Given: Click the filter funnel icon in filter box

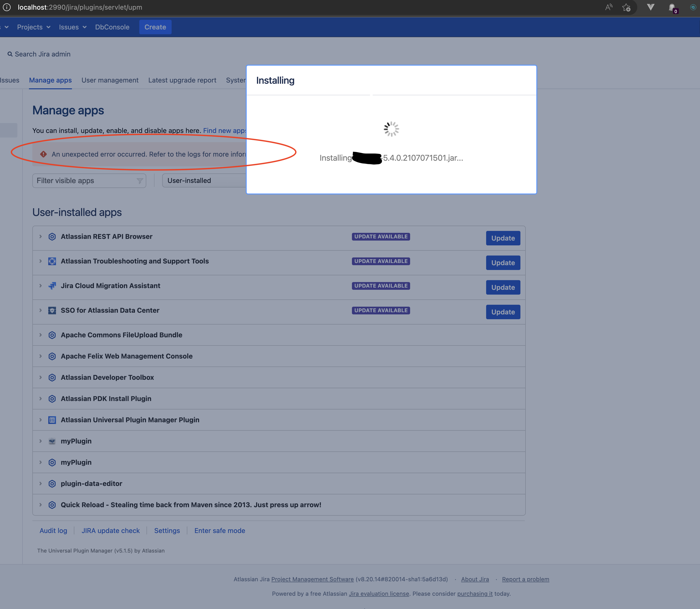Looking at the screenshot, I should 139,181.
